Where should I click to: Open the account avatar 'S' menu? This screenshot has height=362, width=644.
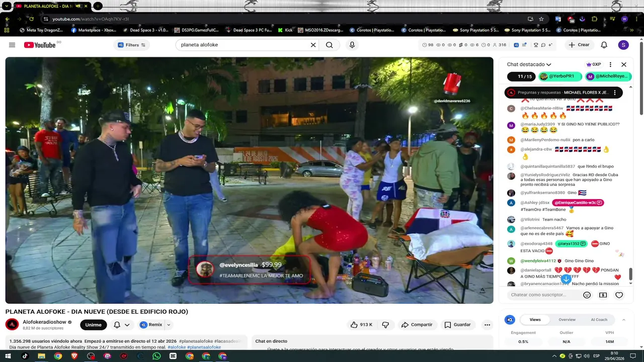tap(623, 45)
